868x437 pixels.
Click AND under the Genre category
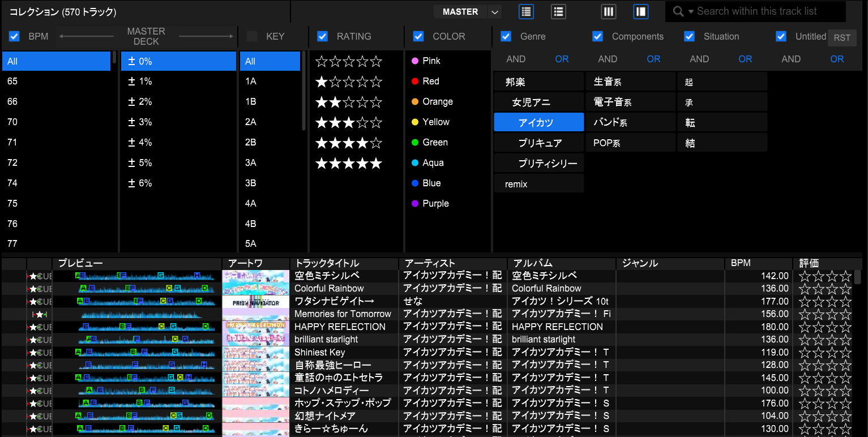tap(516, 59)
